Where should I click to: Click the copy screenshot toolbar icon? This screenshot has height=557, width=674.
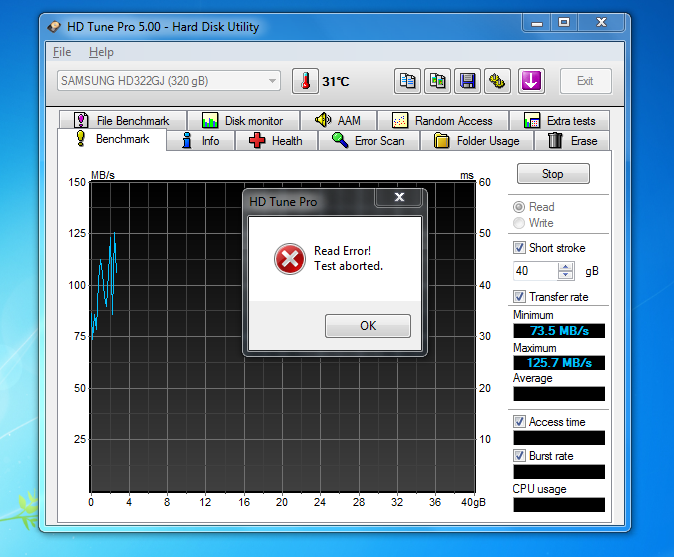(x=437, y=81)
